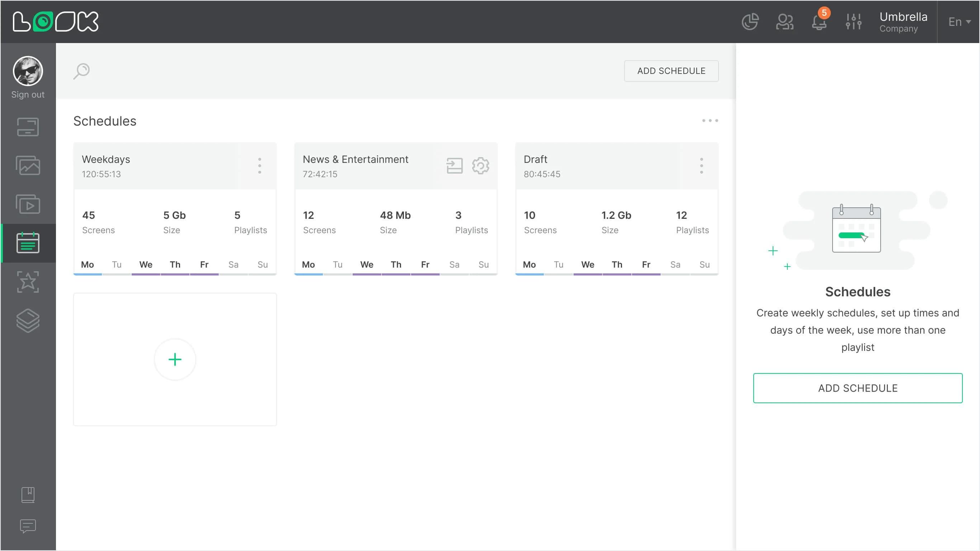Select Su tab on News & Entertainment card

pos(484,265)
